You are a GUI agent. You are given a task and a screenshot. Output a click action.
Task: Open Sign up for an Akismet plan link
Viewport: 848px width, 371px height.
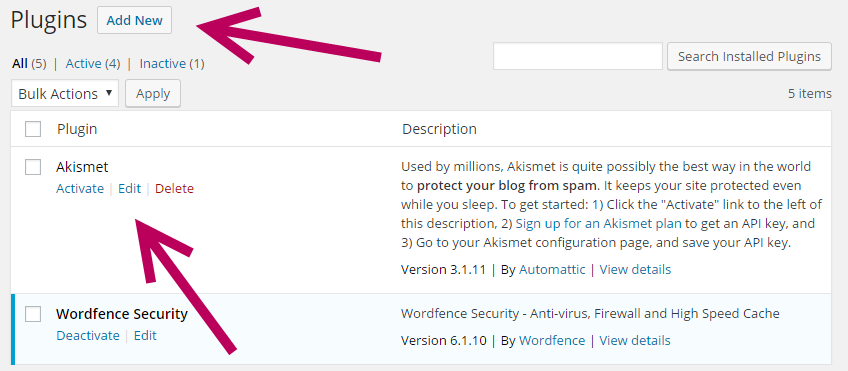[599, 223]
